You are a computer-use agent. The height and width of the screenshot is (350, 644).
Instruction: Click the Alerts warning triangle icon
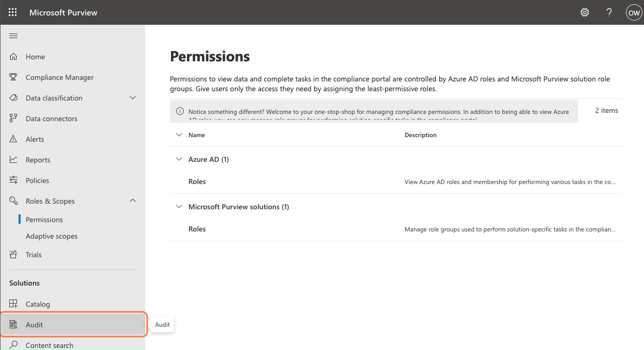pyautogui.click(x=14, y=139)
